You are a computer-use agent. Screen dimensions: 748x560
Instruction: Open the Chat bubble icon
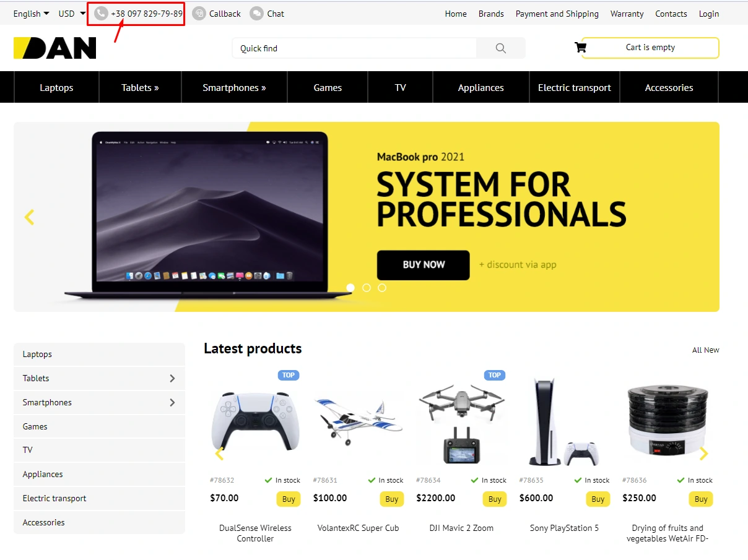point(256,13)
